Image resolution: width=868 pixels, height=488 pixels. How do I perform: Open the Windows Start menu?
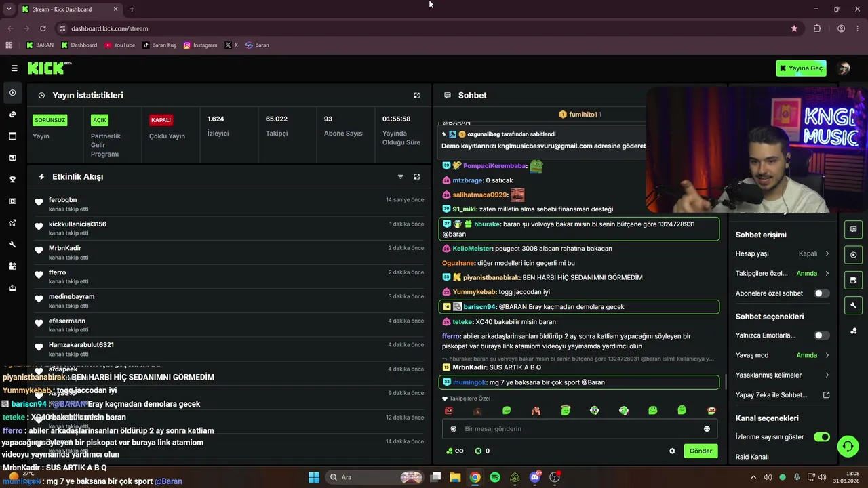pos(314,477)
